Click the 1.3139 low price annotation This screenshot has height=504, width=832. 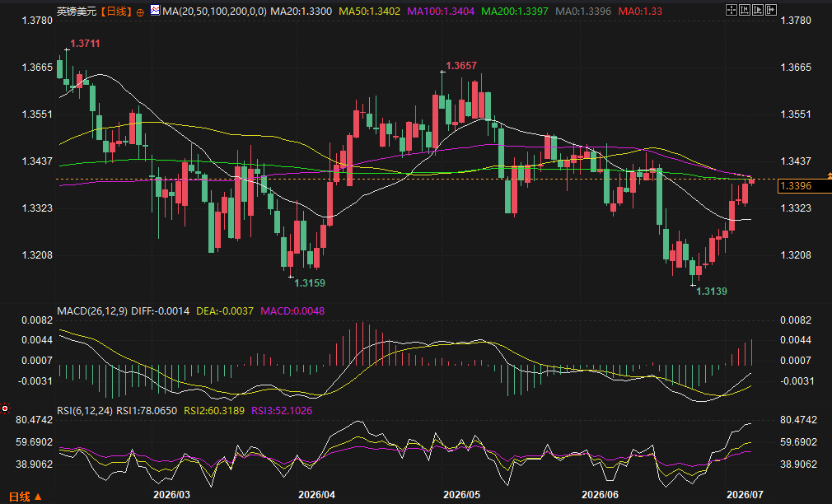point(712,292)
